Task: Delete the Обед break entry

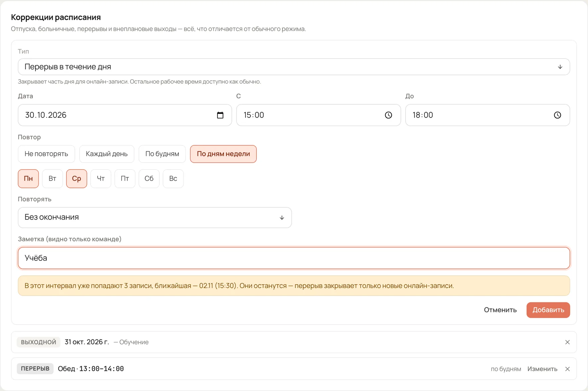Action: (x=567, y=369)
